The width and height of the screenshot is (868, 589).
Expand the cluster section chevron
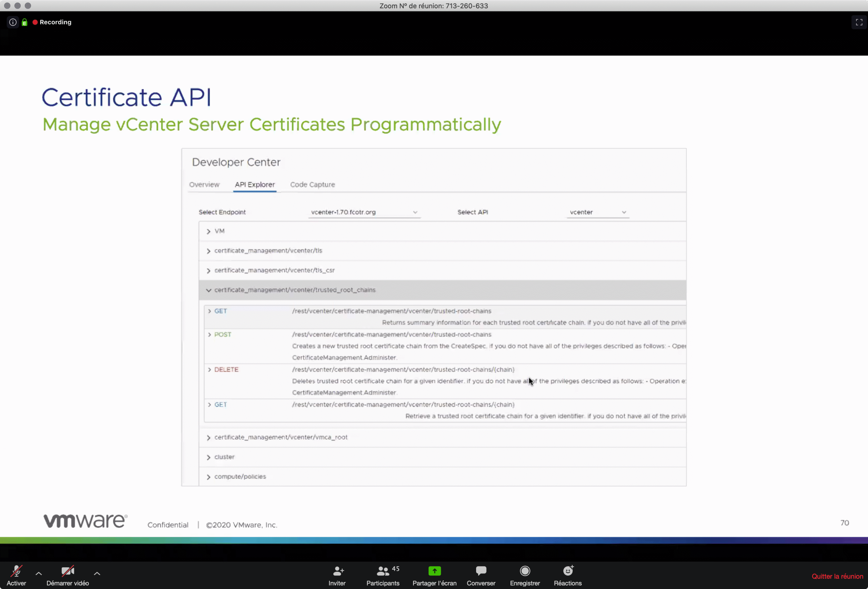(x=209, y=457)
